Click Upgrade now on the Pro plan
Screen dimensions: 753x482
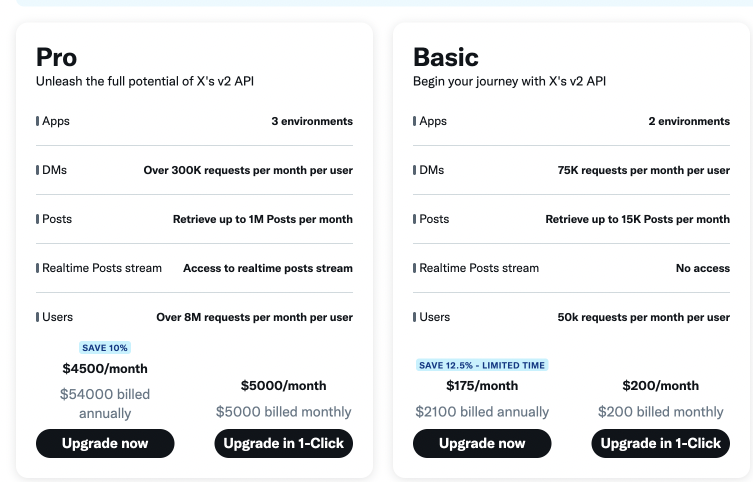[x=105, y=443]
